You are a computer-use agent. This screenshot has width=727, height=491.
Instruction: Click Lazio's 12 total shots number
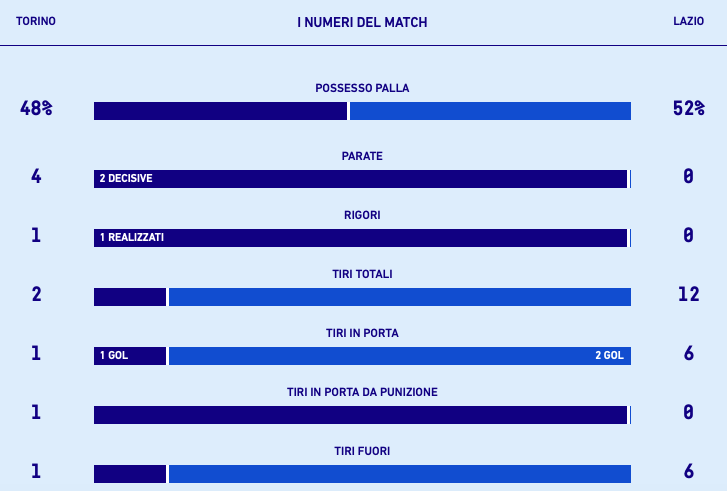(688, 295)
